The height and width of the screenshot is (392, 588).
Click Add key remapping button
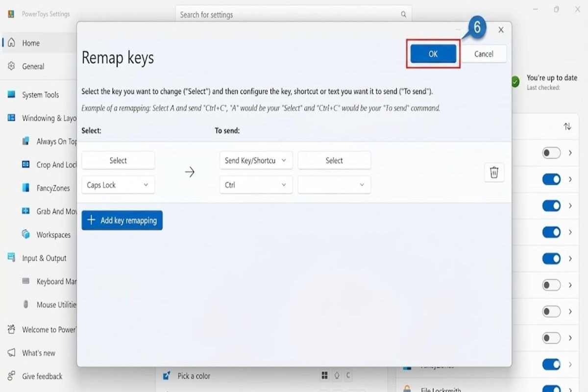122,220
